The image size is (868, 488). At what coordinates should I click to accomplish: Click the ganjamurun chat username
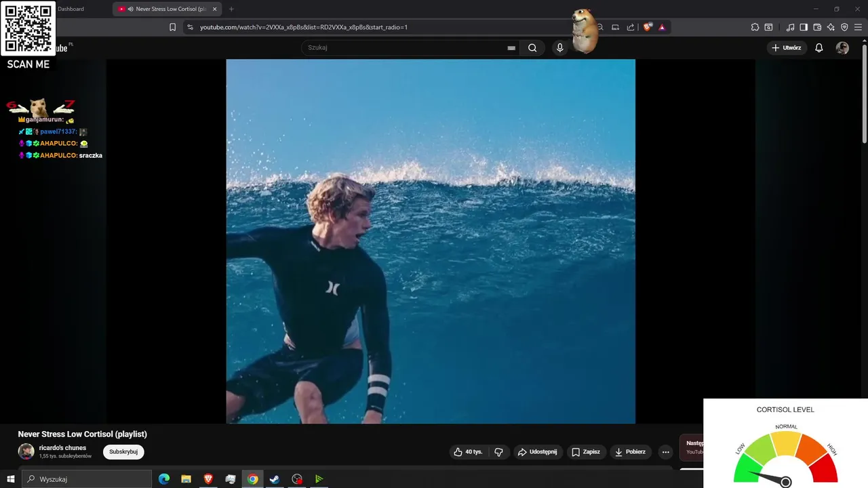[44, 119]
